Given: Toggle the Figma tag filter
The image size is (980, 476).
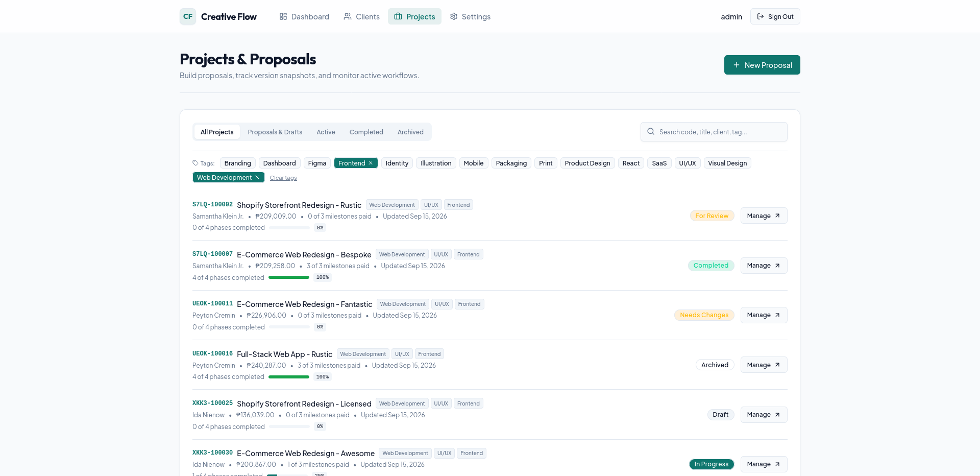Looking at the screenshot, I should [x=317, y=163].
